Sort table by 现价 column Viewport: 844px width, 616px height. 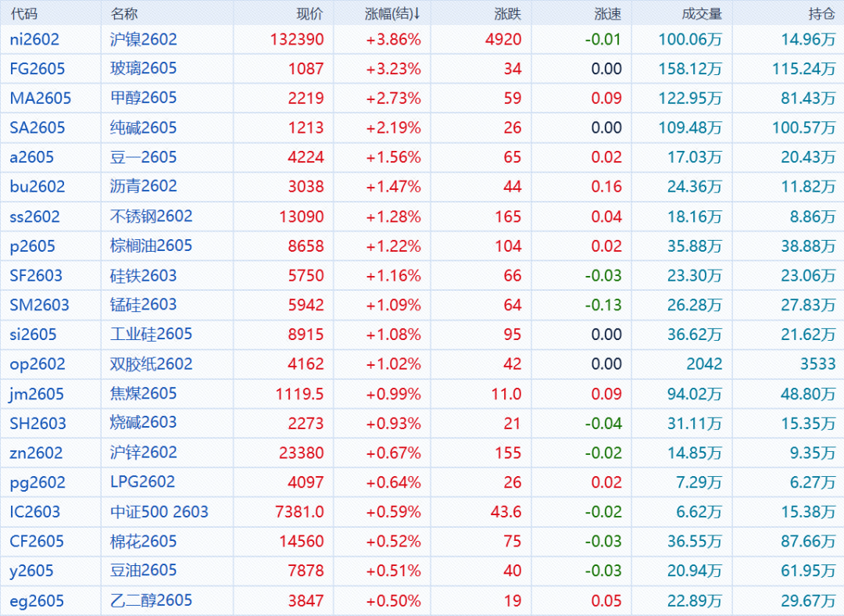coord(309,13)
